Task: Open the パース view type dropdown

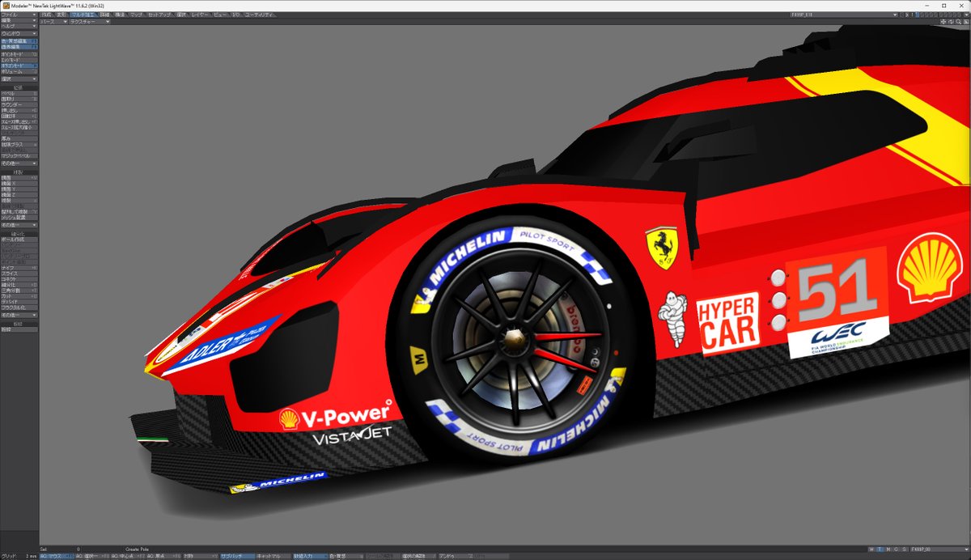Action: click(53, 22)
